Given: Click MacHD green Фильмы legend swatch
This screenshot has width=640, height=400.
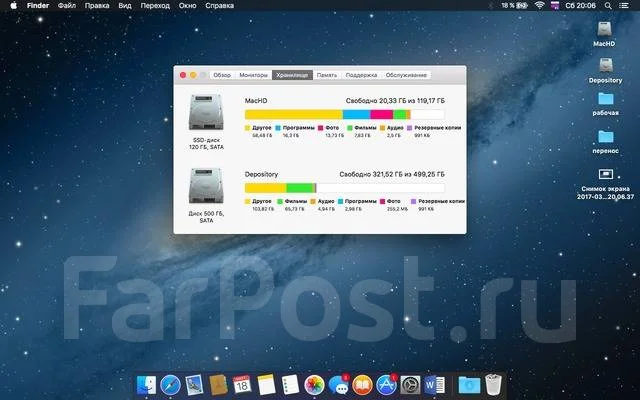Looking at the screenshot, I should [349, 128].
